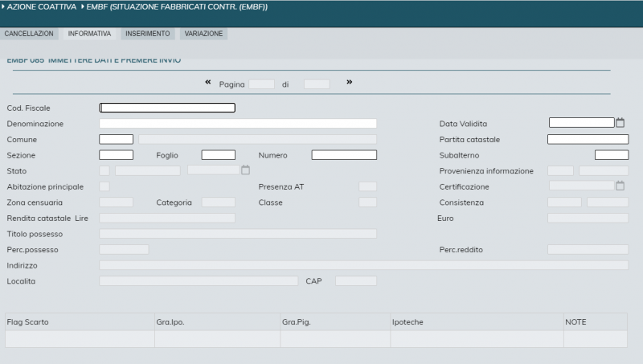Click the Comune code input box
This screenshot has width=643, height=364.
pyautogui.click(x=116, y=139)
